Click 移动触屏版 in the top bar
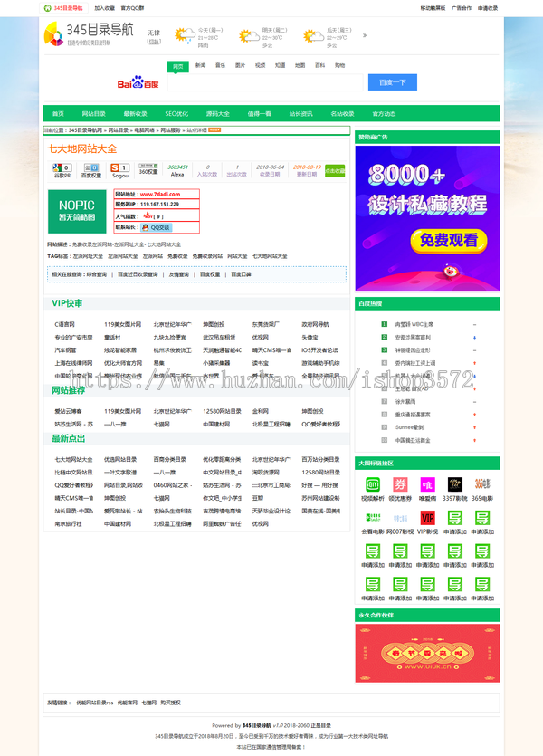The height and width of the screenshot is (756, 543). coord(433,8)
